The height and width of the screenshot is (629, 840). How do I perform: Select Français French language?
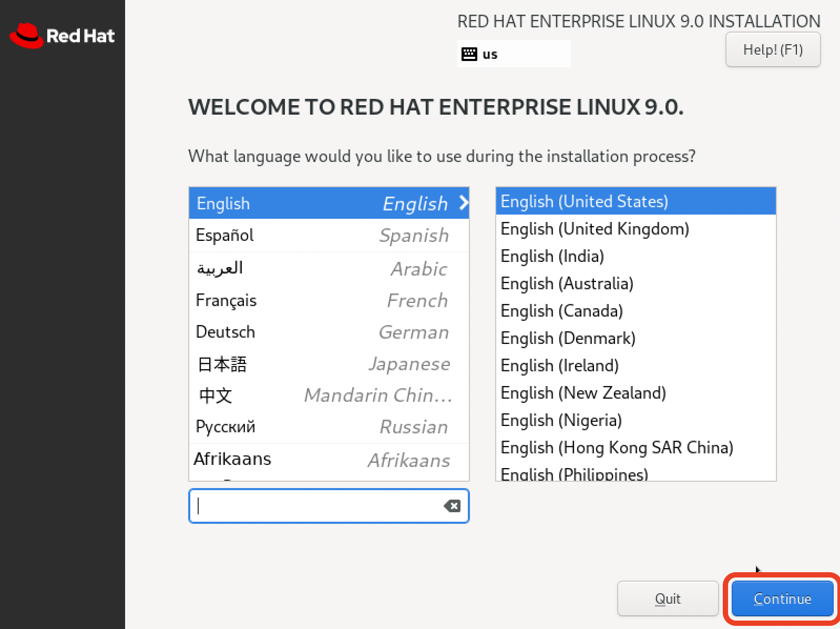(329, 300)
